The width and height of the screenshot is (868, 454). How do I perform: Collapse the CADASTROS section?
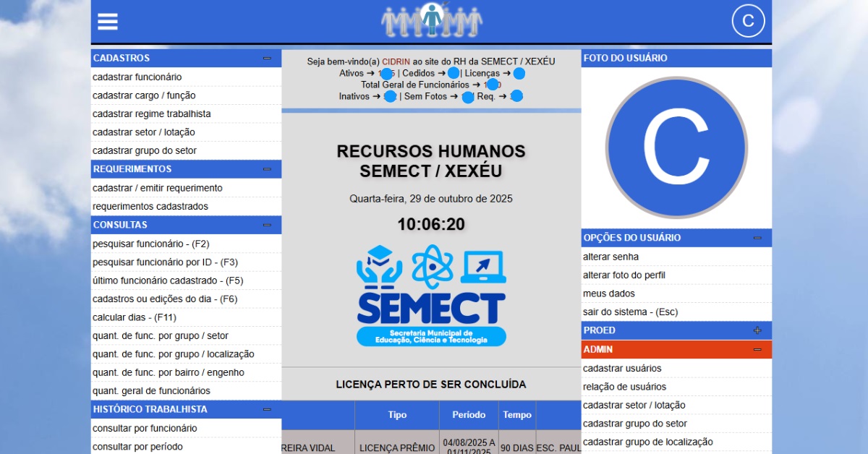(267, 58)
